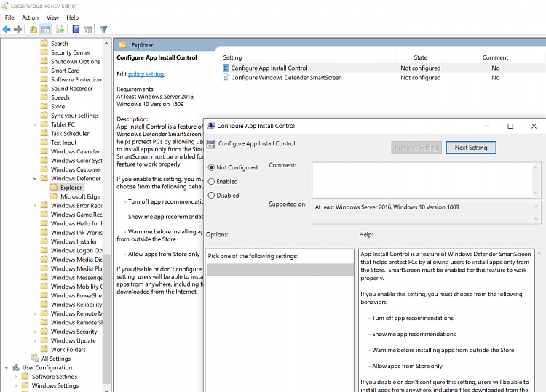The width and height of the screenshot is (546, 392).
Task: Select the Configure App Install Control list row
Action: [384, 68]
